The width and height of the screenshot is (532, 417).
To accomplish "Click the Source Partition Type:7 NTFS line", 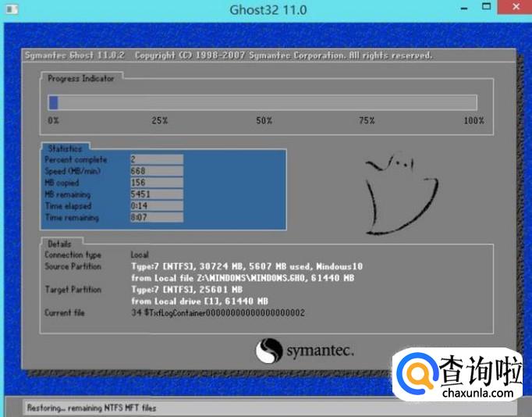I will pyautogui.click(x=247, y=266).
